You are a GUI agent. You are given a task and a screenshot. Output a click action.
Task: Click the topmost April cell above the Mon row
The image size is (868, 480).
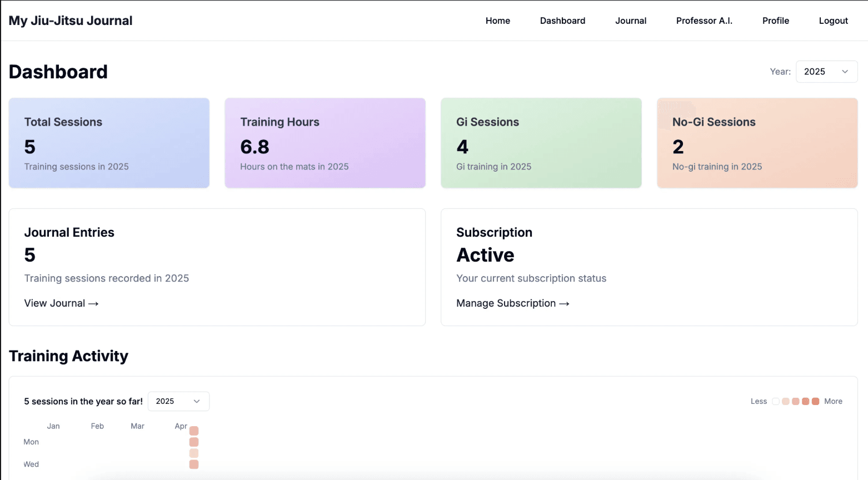[194, 431]
